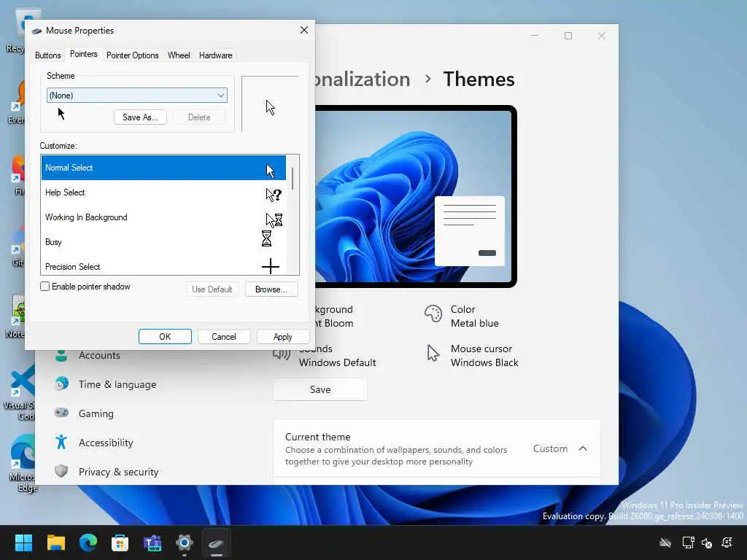The image size is (747, 560).
Task: Open Microsoft Store from the taskbar
Action: tap(120, 542)
